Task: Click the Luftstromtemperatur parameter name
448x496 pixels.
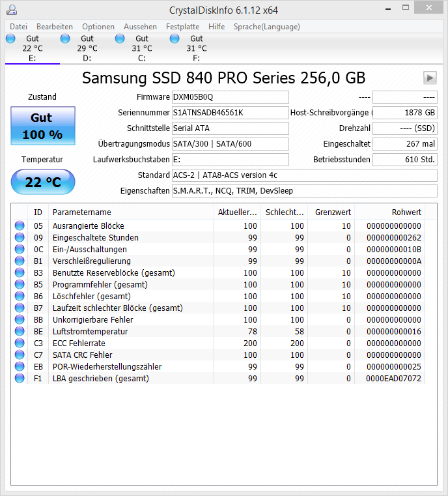Action: coord(90,331)
